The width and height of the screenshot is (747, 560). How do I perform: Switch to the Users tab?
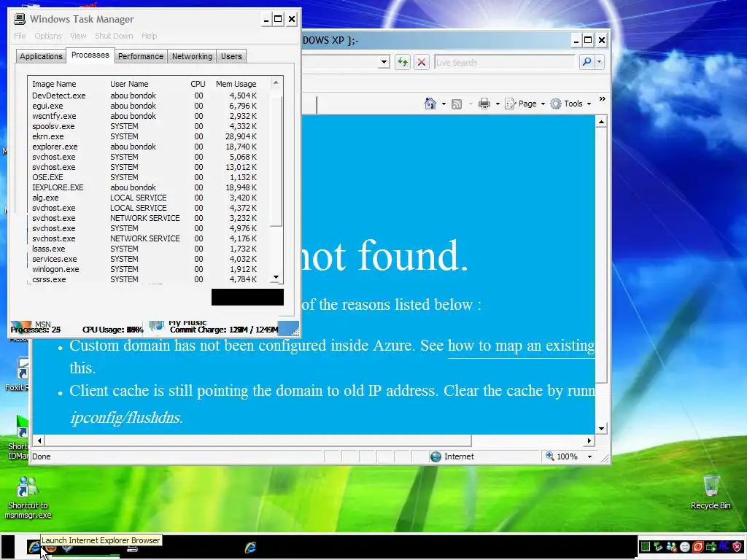tap(231, 56)
